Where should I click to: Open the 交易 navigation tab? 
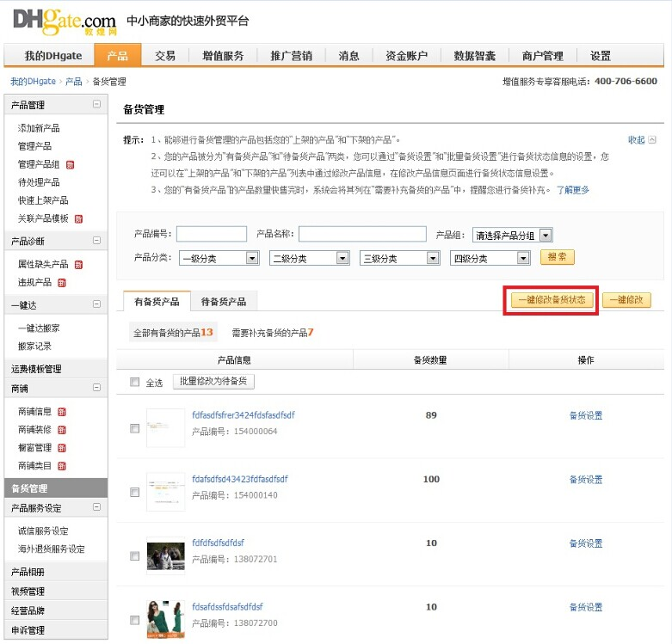[165, 56]
